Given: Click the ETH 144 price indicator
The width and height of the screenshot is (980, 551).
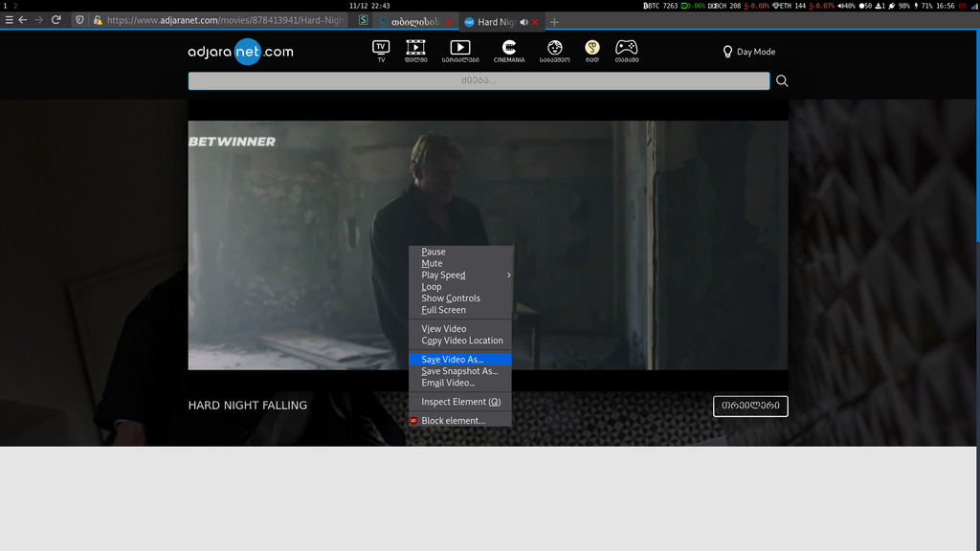Looking at the screenshot, I should click(x=790, y=6).
